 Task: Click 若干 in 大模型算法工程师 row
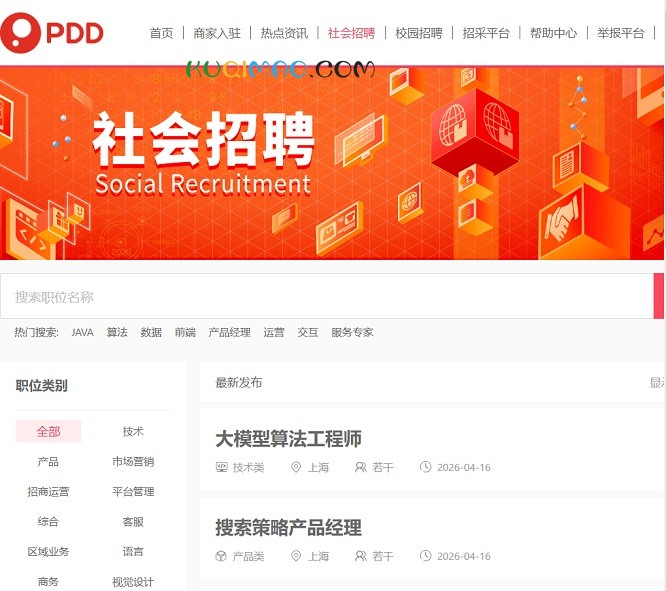click(x=383, y=468)
